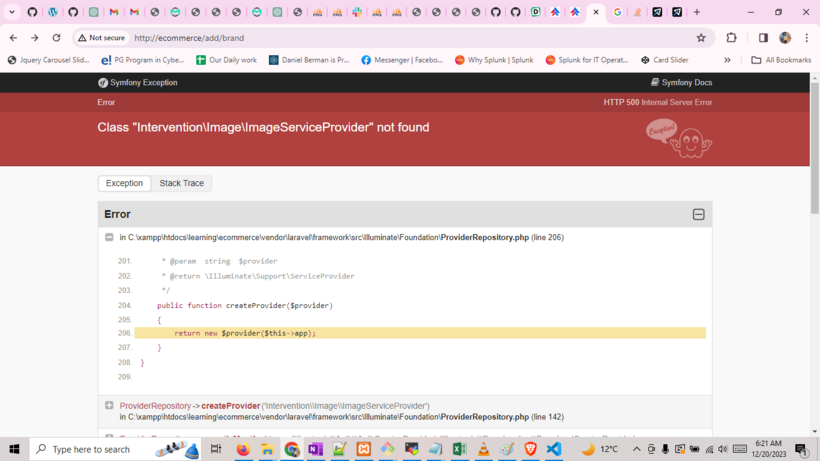
Task: Click the address bar URL field
Action: [x=400, y=38]
